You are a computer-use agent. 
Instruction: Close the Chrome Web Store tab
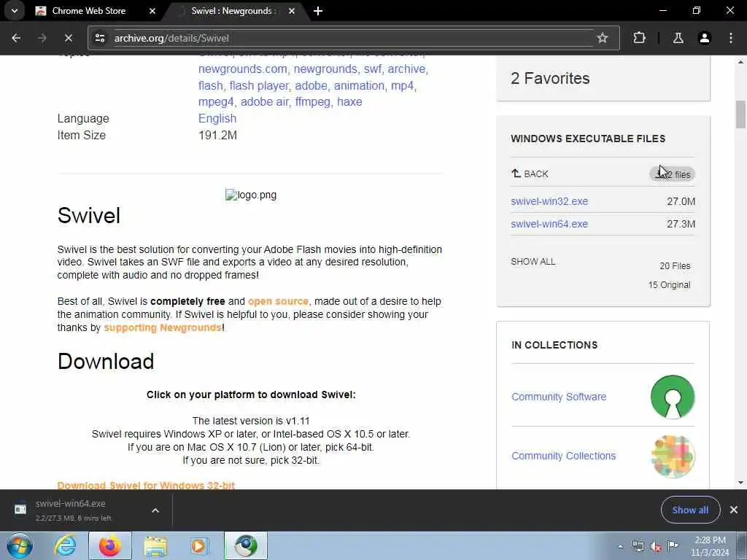click(x=152, y=10)
